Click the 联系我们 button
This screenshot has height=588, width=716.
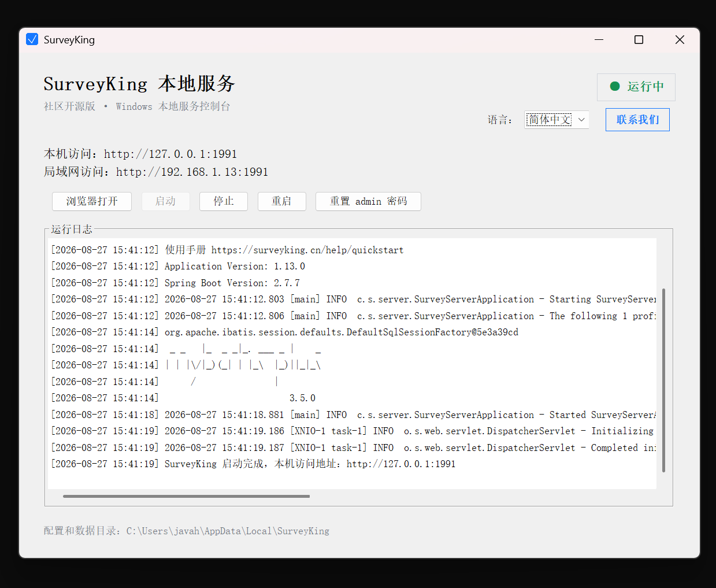[x=637, y=120]
